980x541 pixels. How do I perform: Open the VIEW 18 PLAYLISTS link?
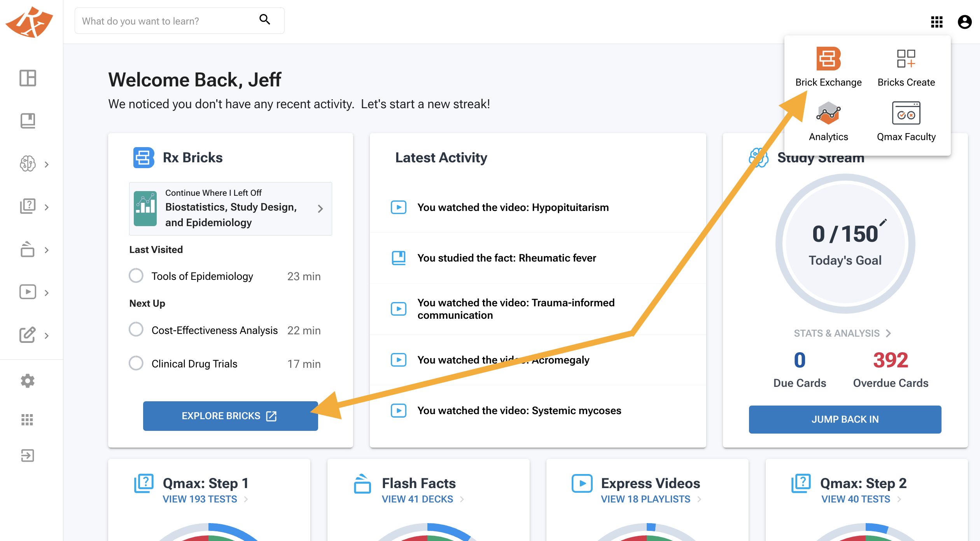(x=646, y=499)
